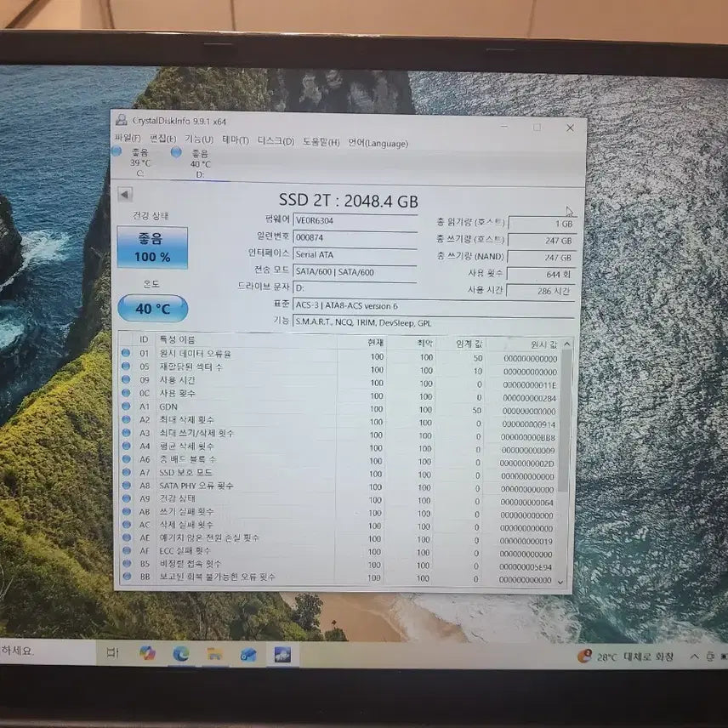Click the power on hours 286 시간 field
The image size is (728, 728).
[540, 291]
